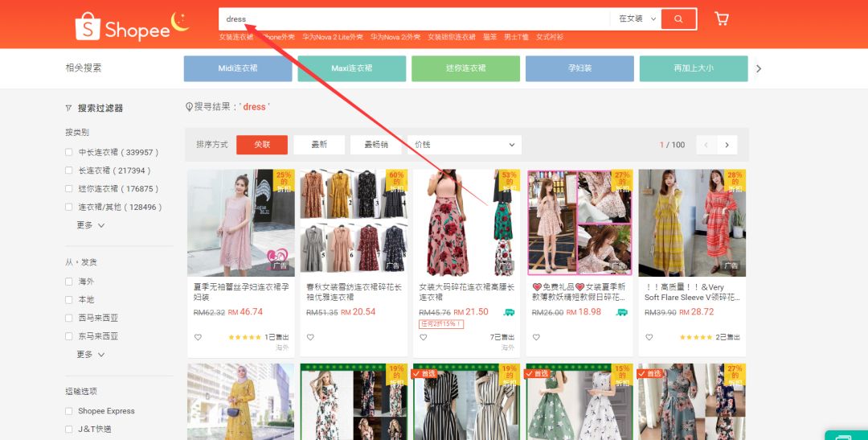The width and height of the screenshot is (868, 440).
Task: Enable the 东马来西亚 filter
Action: click(68, 336)
